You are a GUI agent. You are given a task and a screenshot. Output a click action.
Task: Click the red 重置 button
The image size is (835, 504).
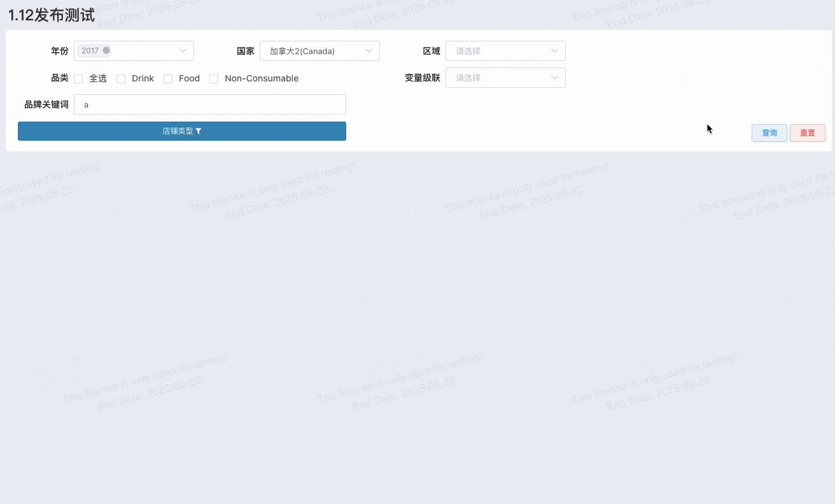[x=808, y=133]
